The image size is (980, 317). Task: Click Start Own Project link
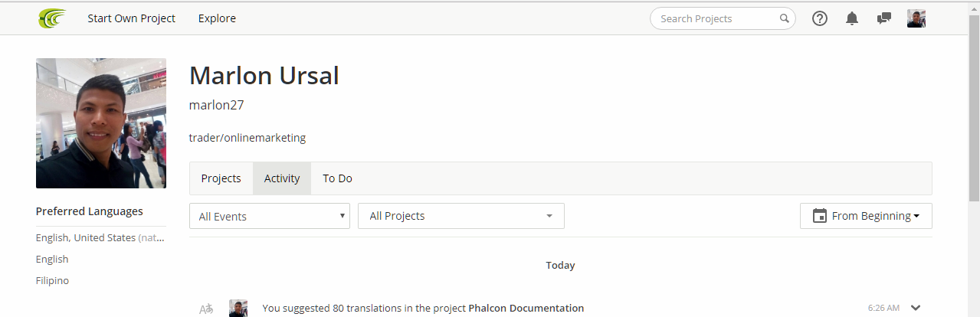(x=131, y=18)
